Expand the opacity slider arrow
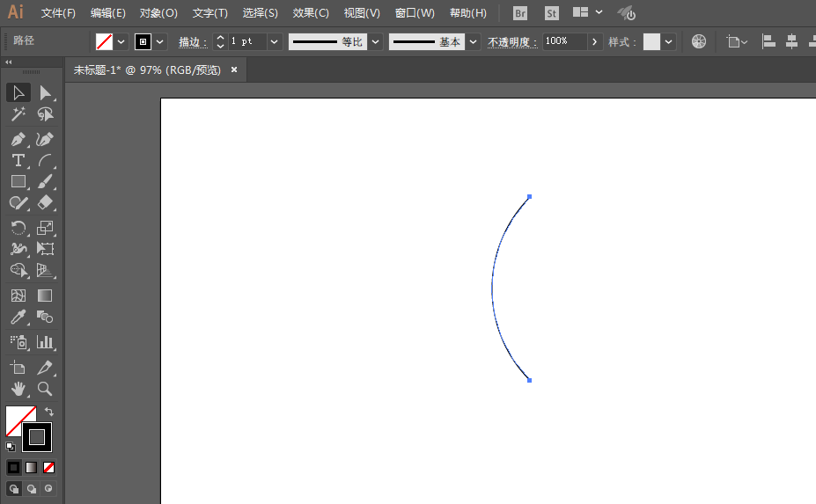The height and width of the screenshot is (504, 816). click(595, 41)
